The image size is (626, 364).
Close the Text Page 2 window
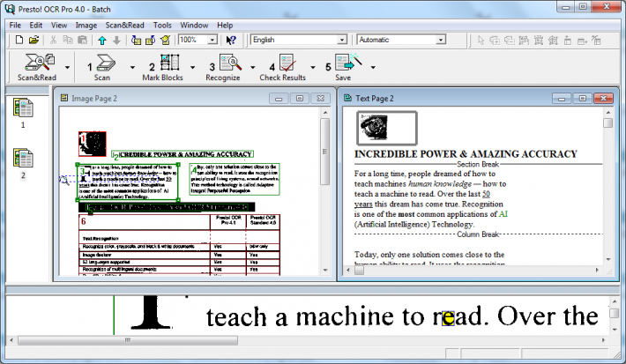coord(603,98)
